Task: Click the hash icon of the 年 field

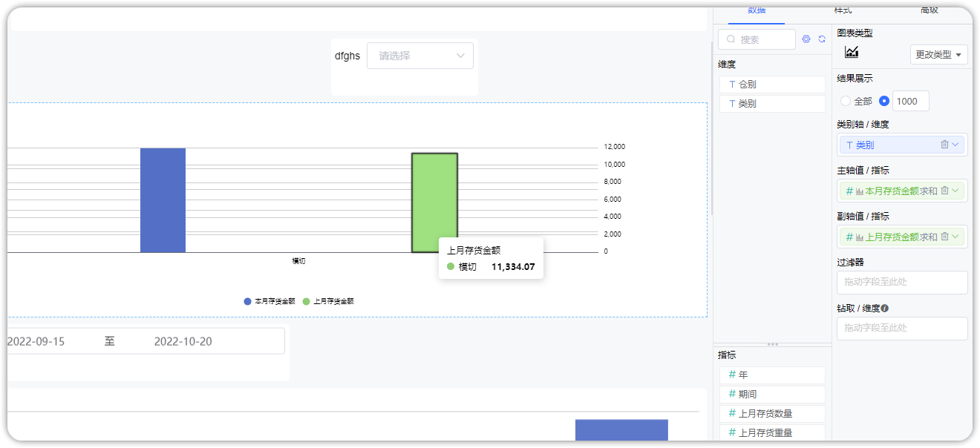Action: tap(732, 375)
